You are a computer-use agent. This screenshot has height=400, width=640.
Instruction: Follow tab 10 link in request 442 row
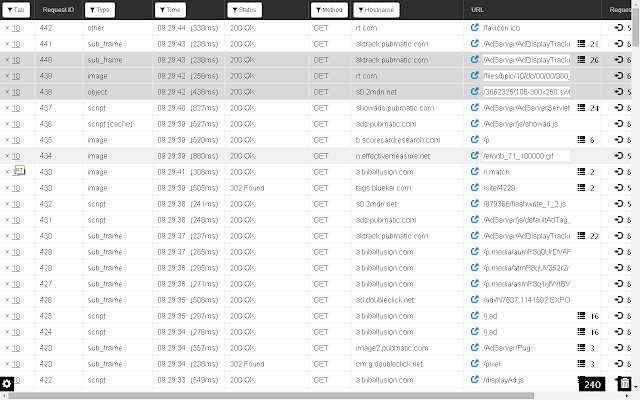pos(16,28)
